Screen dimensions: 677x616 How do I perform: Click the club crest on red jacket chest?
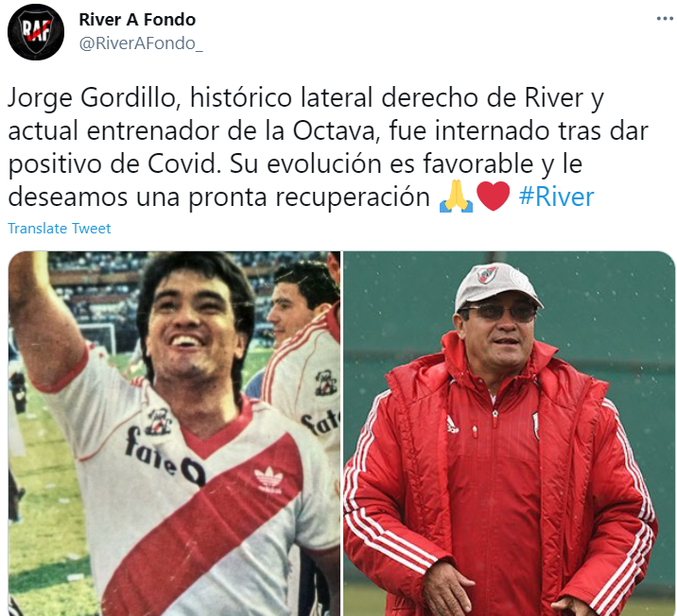[535, 426]
